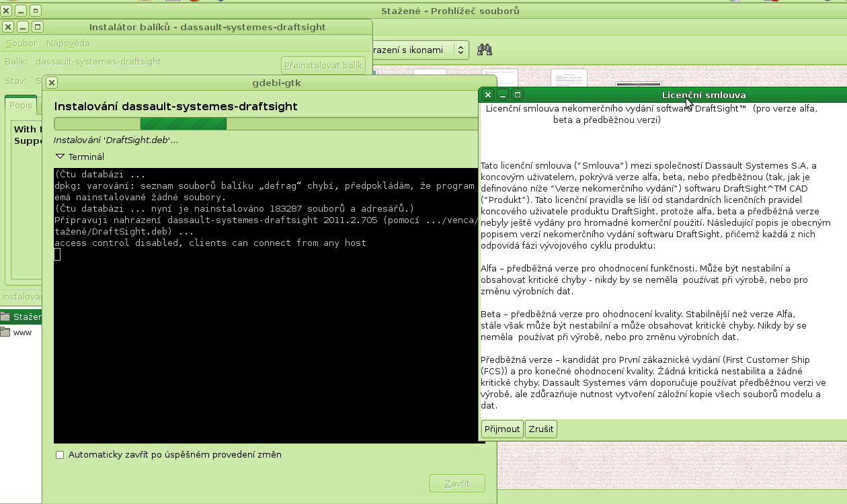Minimize the Instalátor balíků window
This screenshot has width=847, height=504.
[x=23, y=27]
